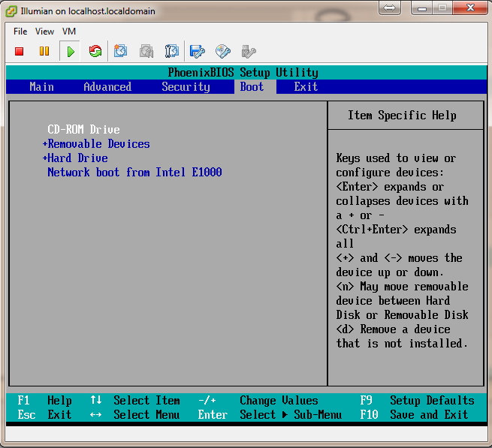Click the Revert to snapshot icon

146,51
